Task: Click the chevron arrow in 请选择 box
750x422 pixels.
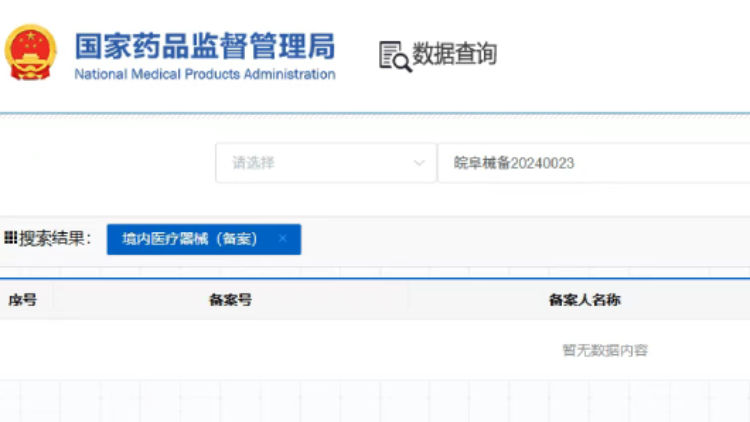Action: 419,163
